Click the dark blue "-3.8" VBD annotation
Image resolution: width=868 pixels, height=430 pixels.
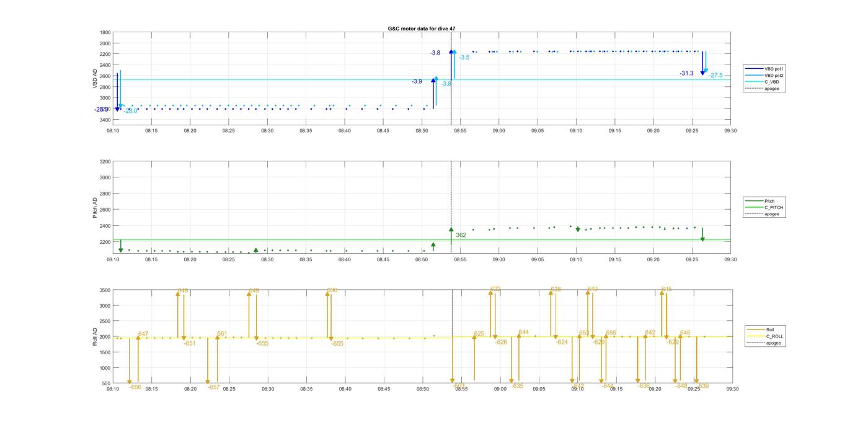435,53
